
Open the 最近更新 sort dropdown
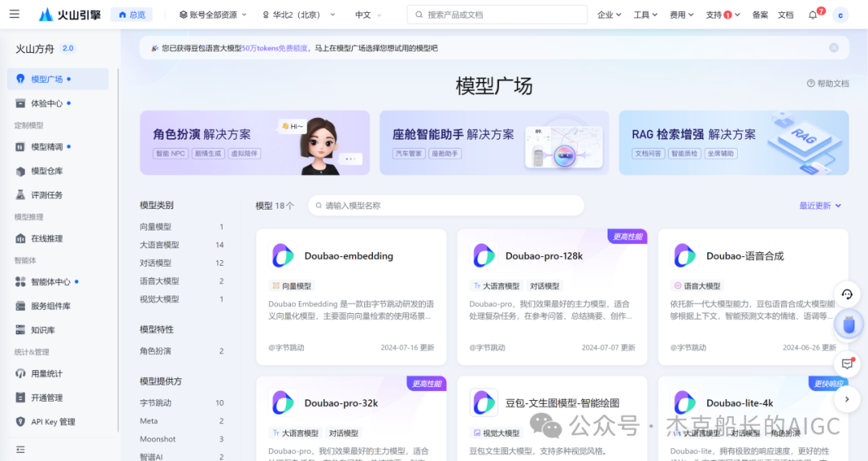[x=820, y=206]
